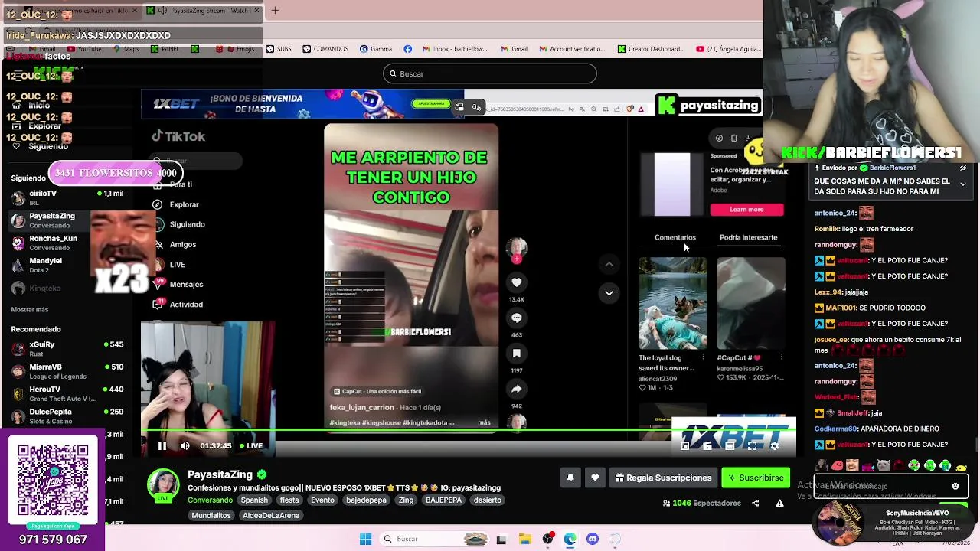Image resolution: width=980 pixels, height=551 pixels.
Task: Save TikTok video with bookmark icon
Action: pyautogui.click(x=517, y=353)
